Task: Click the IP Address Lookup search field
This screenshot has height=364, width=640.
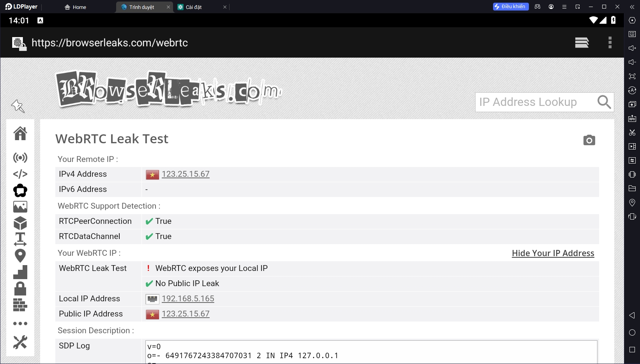Action: (536, 102)
